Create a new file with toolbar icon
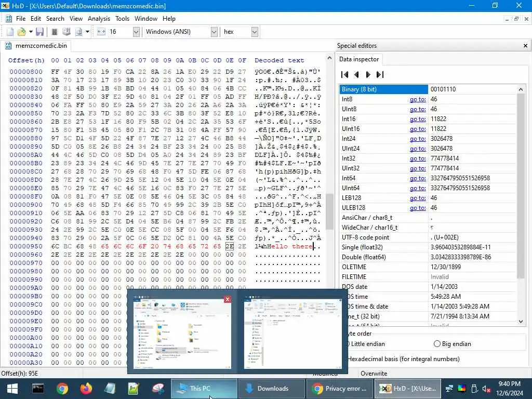Viewport: 532px width, 399px height. click(10, 32)
